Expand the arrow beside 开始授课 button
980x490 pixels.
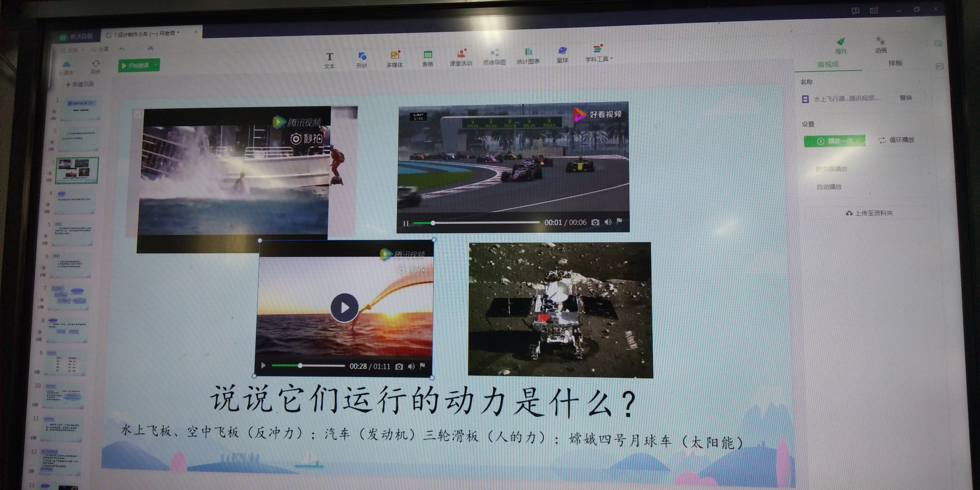coord(156,65)
